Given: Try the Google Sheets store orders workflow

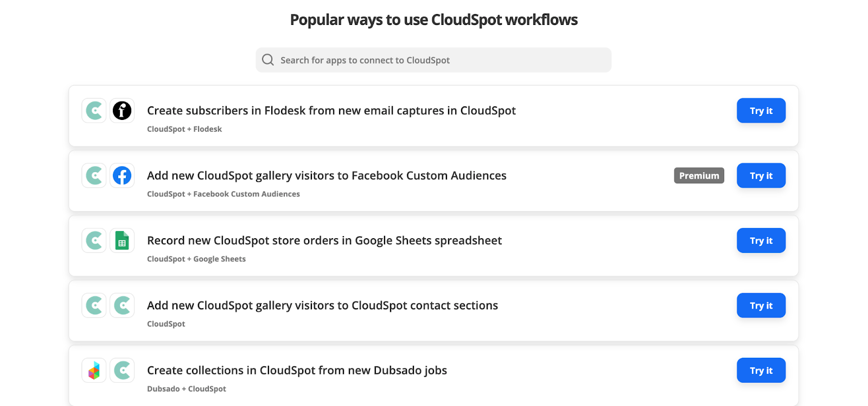Looking at the screenshot, I should coord(761,240).
